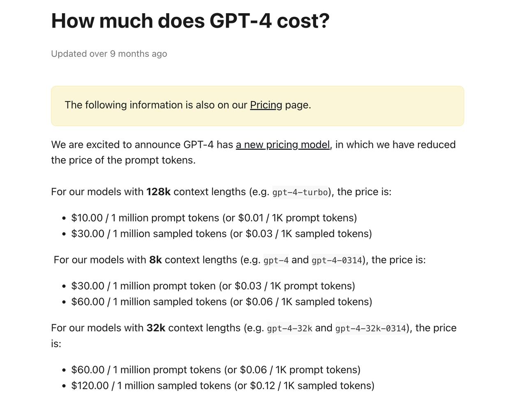Click the bold 128k text
The width and height of the screenshot is (532, 411).
pyautogui.click(x=158, y=192)
